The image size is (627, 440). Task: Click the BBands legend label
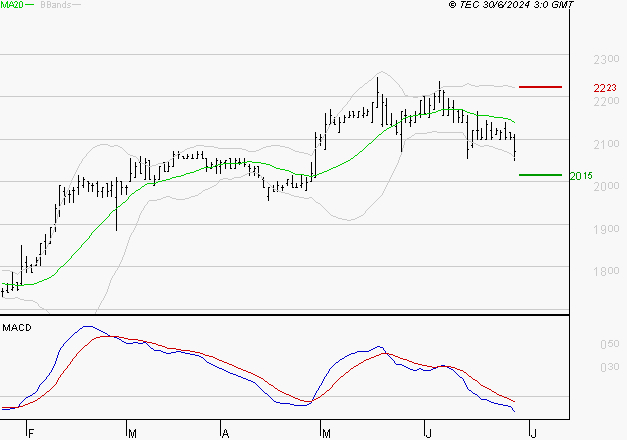point(56,5)
